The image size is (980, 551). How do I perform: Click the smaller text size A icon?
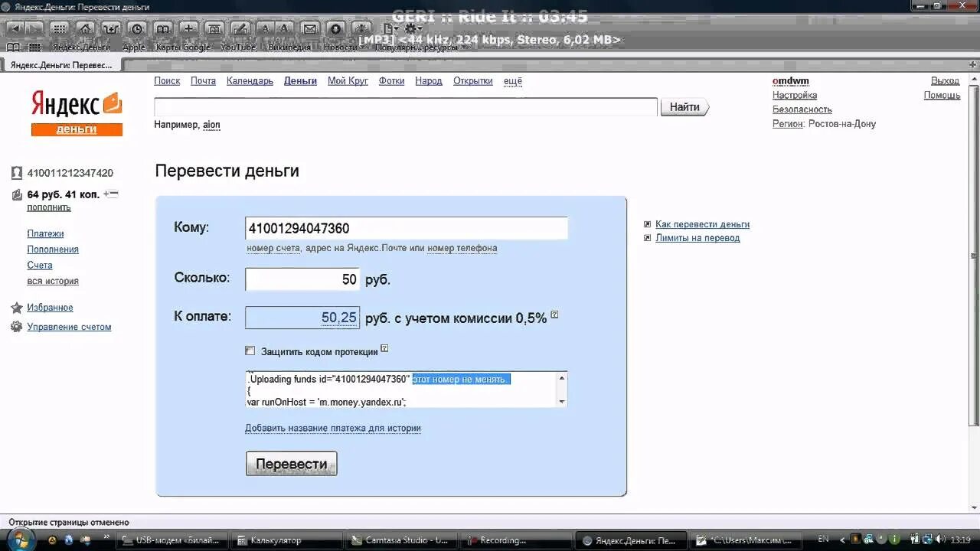pyautogui.click(x=265, y=28)
